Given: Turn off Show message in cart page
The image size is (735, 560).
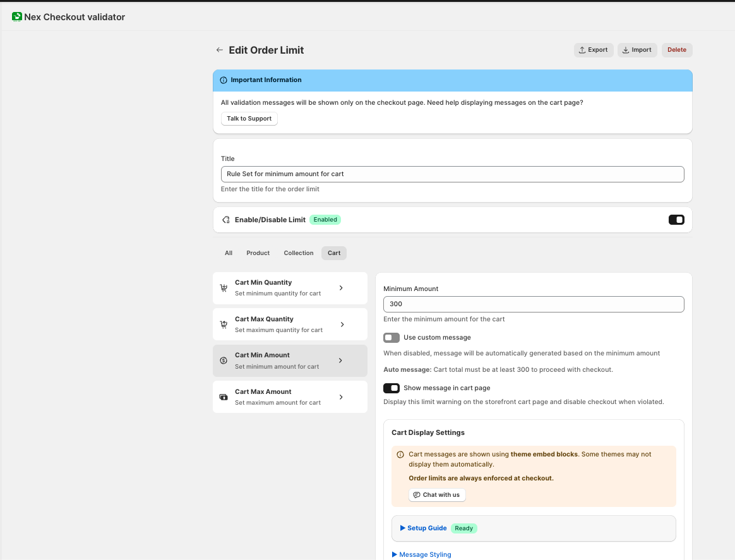Looking at the screenshot, I should pyautogui.click(x=391, y=388).
